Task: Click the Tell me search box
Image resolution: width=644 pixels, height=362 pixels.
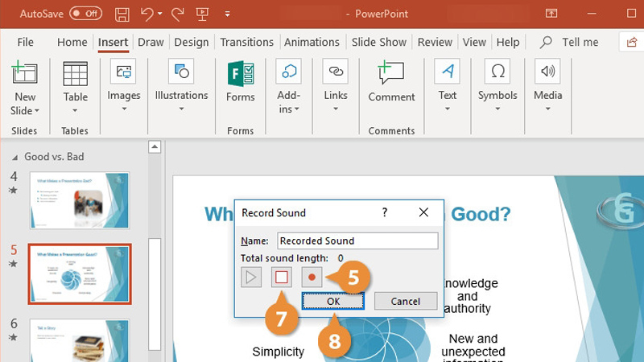Action: [x=569, y=43]
